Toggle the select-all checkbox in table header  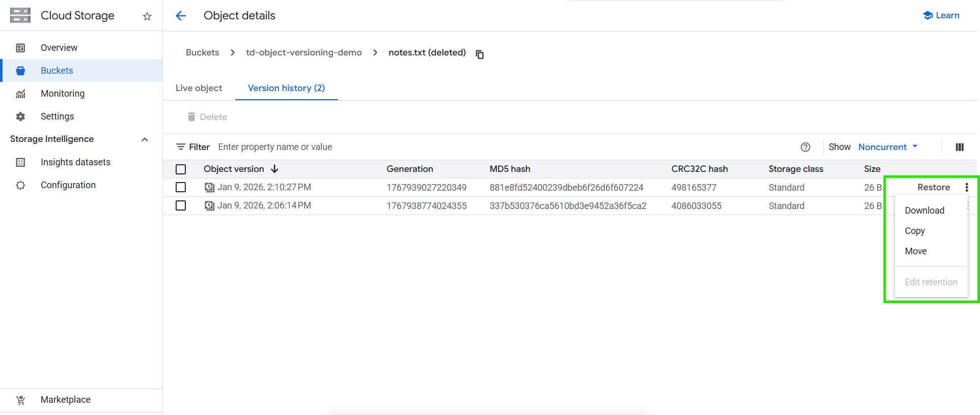(x=181, y=169)
